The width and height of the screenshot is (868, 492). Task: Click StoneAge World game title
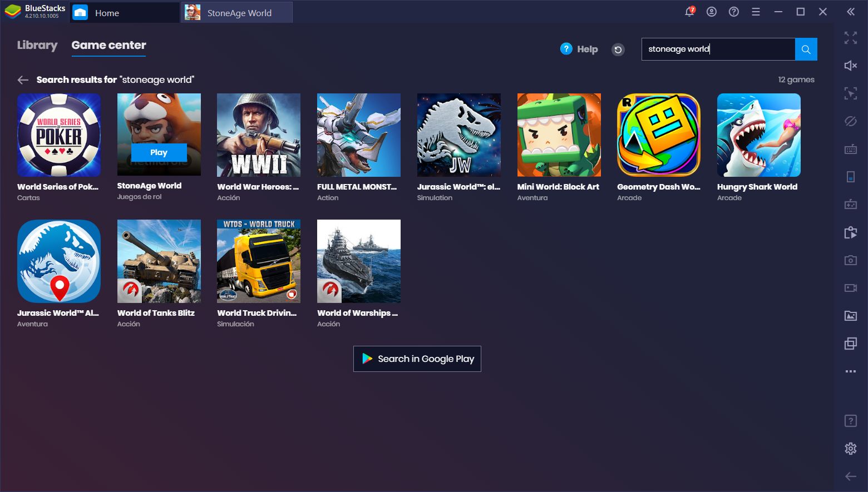[x=149, y=186]
